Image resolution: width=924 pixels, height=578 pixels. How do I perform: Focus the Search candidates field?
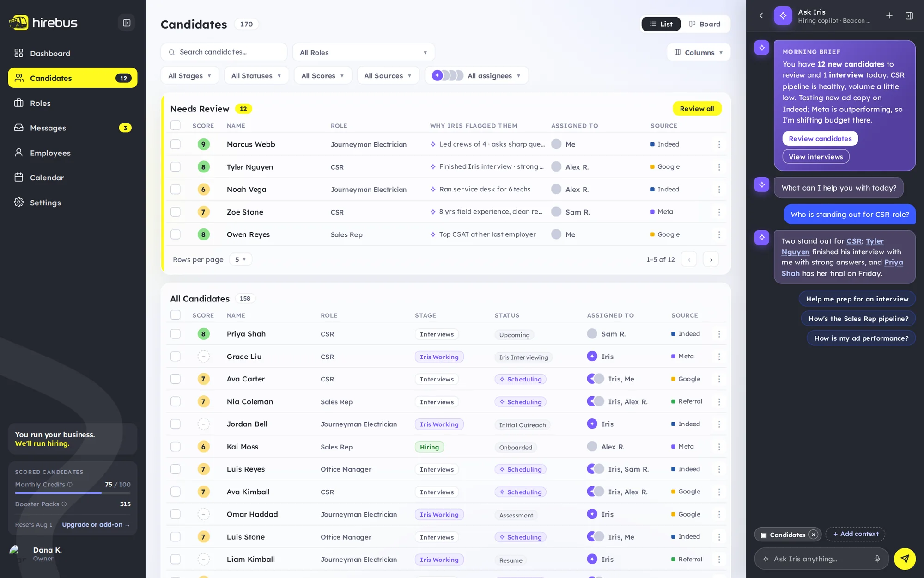pos(224,52)
